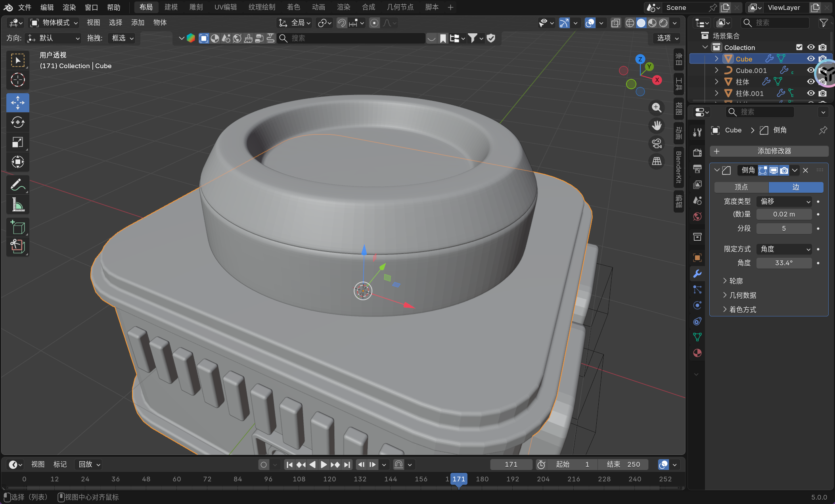
Task: Switch to the 雕刻 workspace tab
Action: [196, 7]
